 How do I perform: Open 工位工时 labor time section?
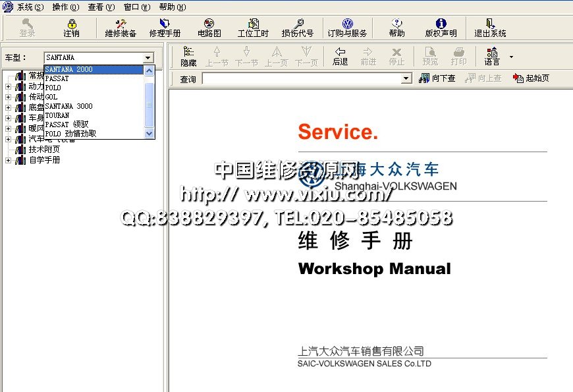[253, 28]
